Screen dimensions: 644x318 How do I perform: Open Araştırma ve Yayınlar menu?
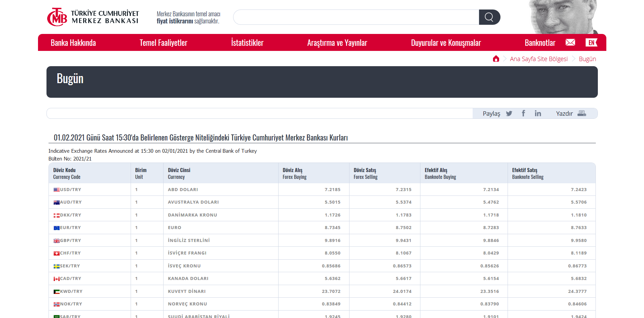tap(337, 43)
